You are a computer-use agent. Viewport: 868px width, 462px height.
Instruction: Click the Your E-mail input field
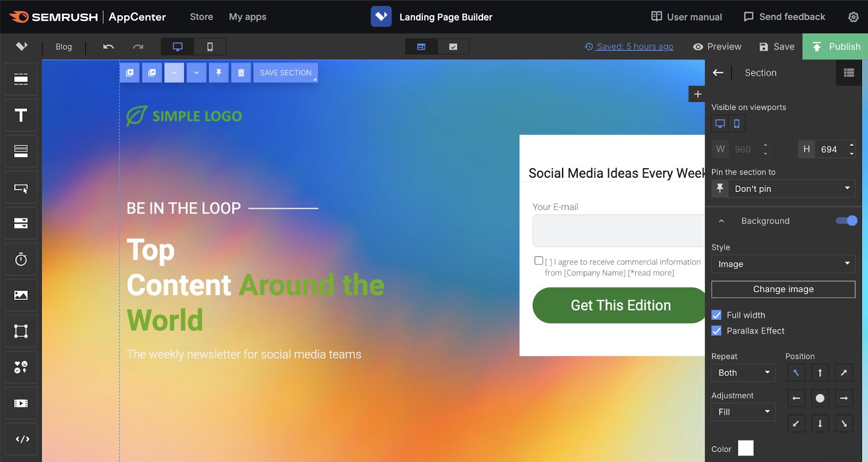click(619, 230)
